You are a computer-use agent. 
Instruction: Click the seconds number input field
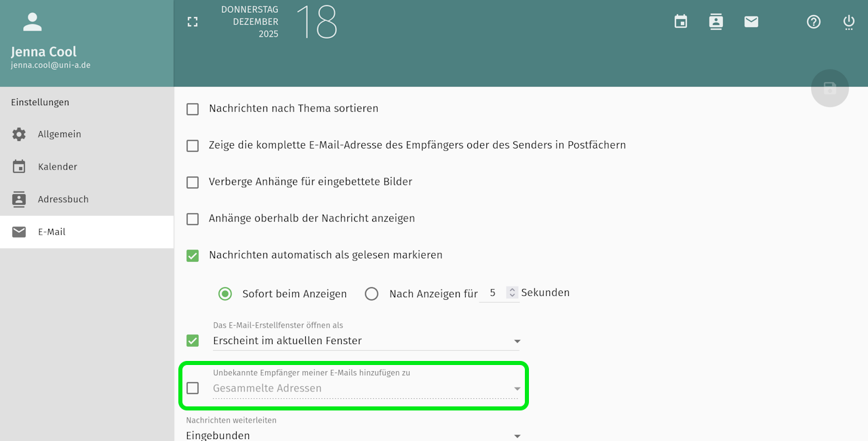(x=493, y=293)
